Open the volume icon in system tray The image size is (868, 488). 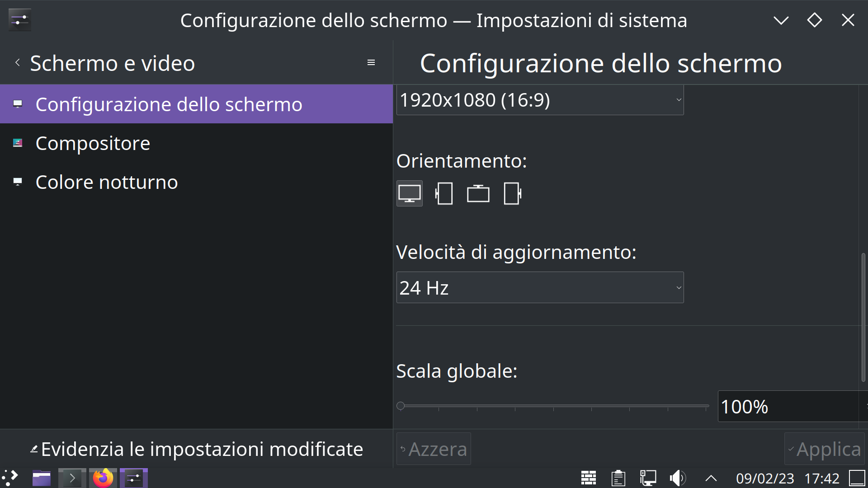click(677, 478)
